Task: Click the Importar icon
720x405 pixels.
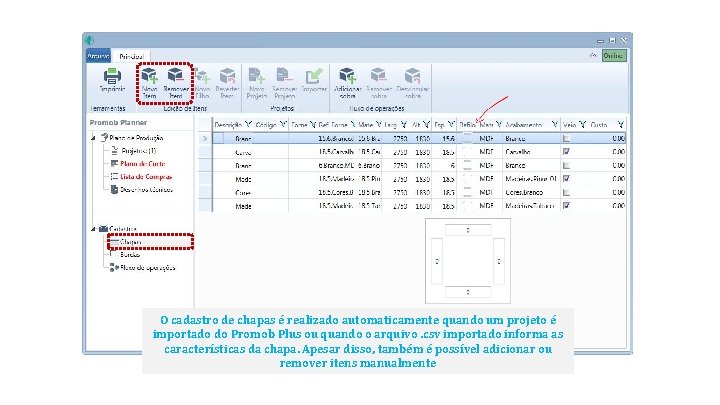Action: 314,76
